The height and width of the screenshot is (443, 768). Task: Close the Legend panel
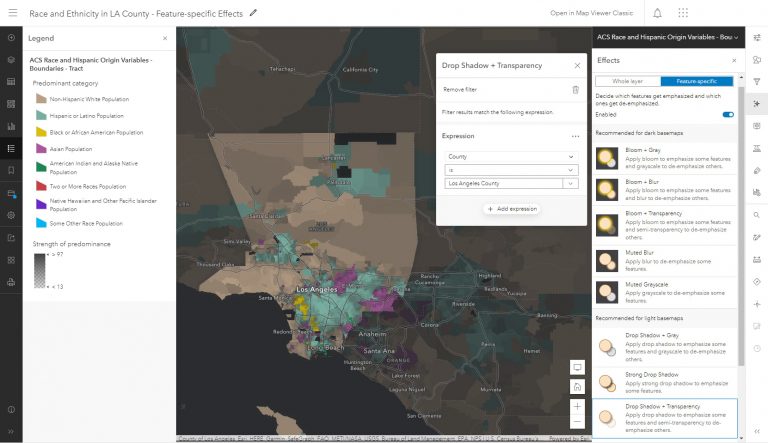tap(165, 38)
